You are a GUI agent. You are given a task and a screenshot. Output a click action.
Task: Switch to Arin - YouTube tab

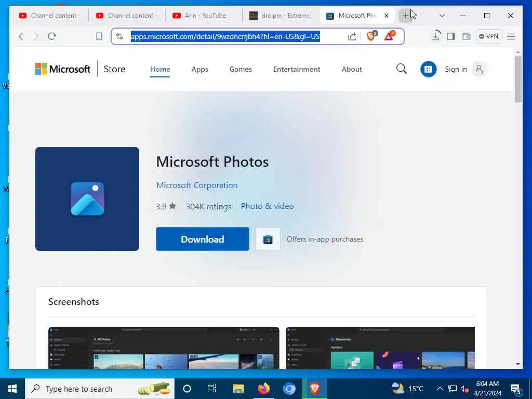point(204,16)
